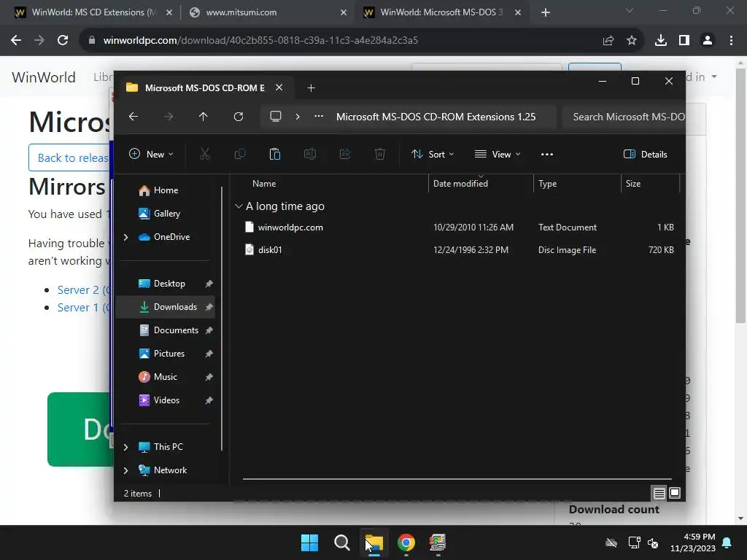Open Music in navigation pane
This screenshot has width=747, height=560.
[166, 377]
